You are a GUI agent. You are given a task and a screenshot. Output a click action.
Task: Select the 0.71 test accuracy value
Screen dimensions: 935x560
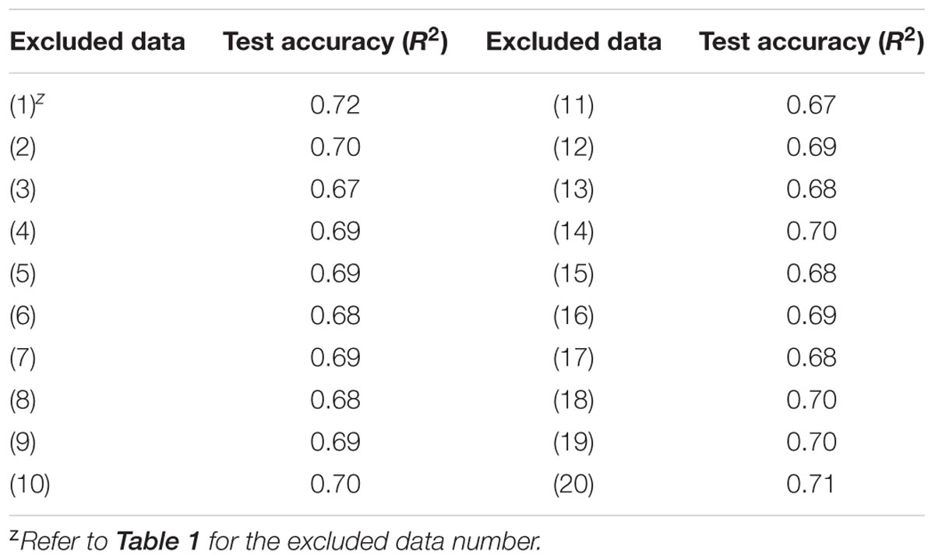811,484
